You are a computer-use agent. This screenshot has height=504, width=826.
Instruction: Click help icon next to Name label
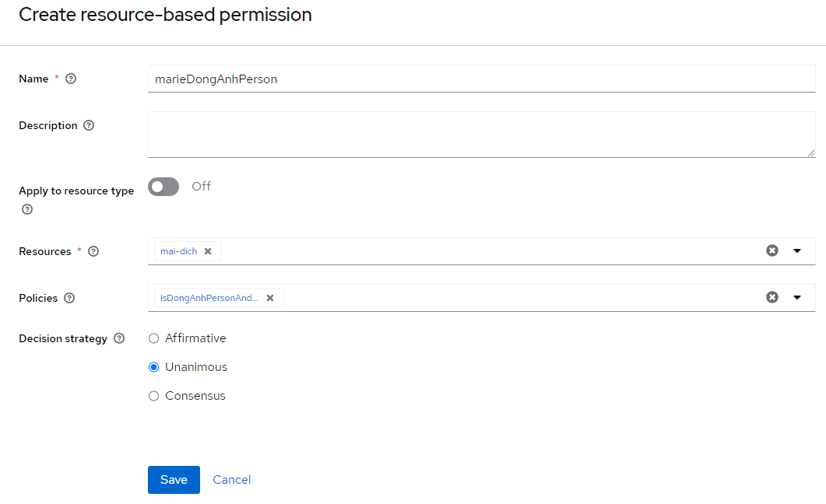point(71,79)
